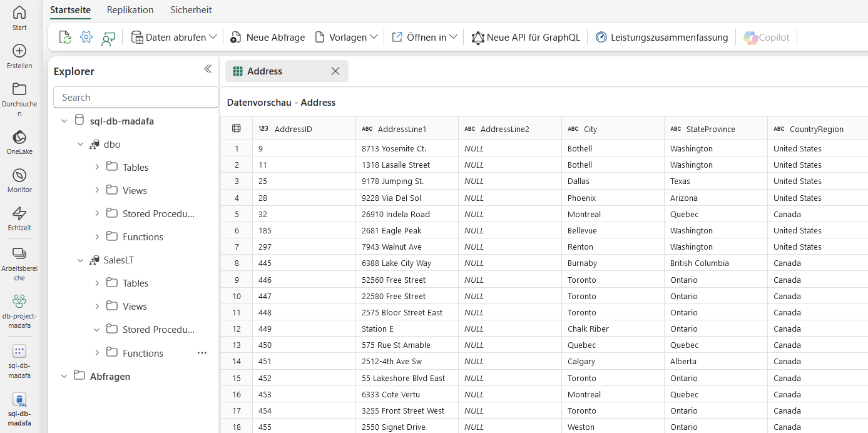Open Echtzeit lightning icon
The image size is (868, 433).
pos(19,213)
